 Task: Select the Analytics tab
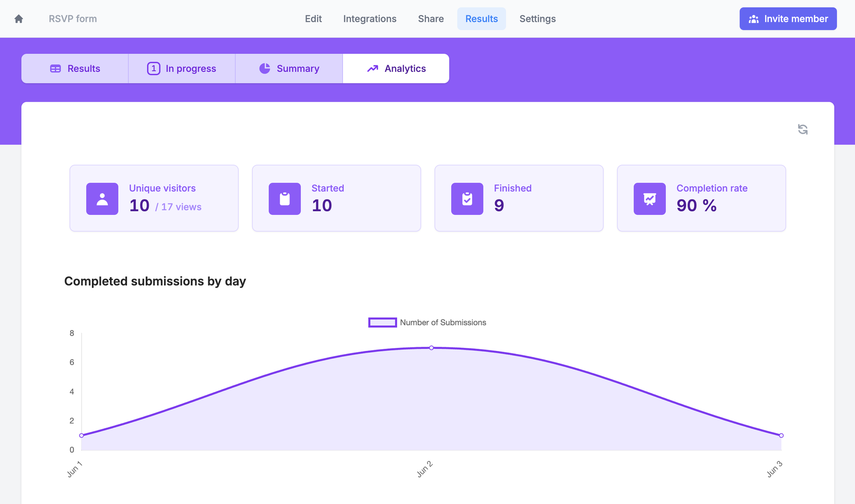(x=396, y=68)
